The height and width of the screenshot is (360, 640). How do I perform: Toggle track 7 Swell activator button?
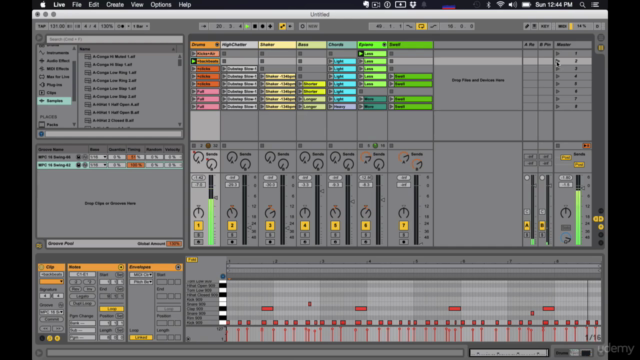tap(403, 226)
